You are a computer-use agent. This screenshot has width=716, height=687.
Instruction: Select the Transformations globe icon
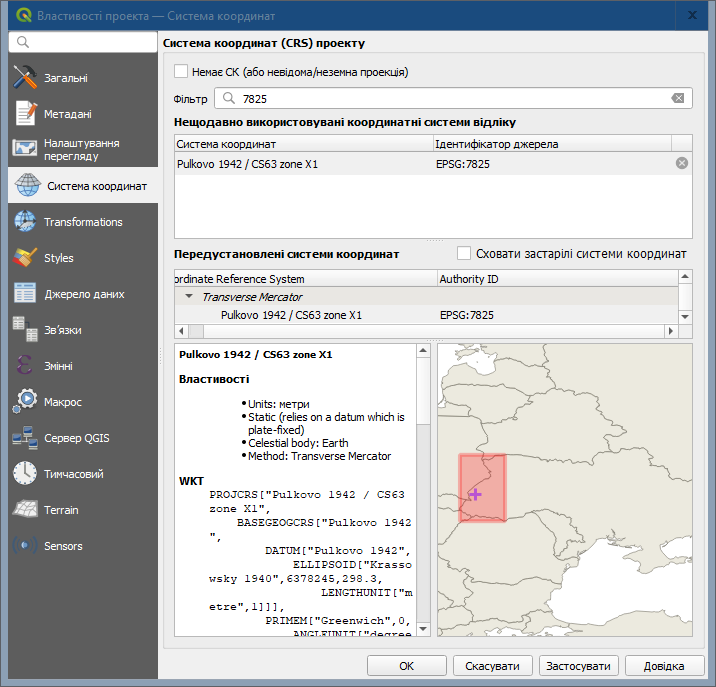coord(25,222)
